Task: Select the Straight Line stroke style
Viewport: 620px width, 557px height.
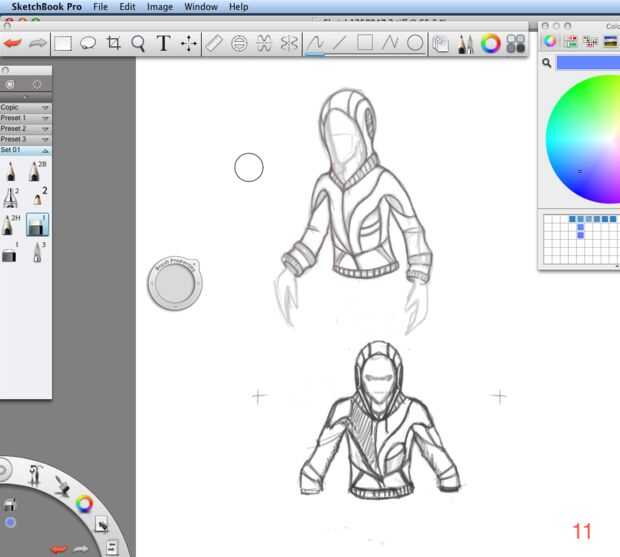Action: (340, 43)
